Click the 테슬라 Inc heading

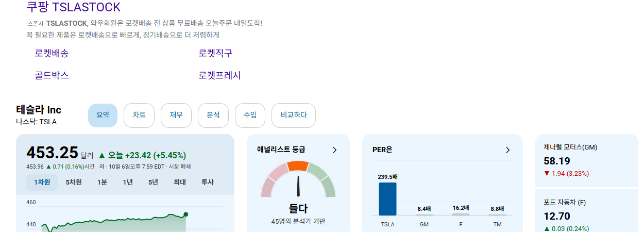39,110
